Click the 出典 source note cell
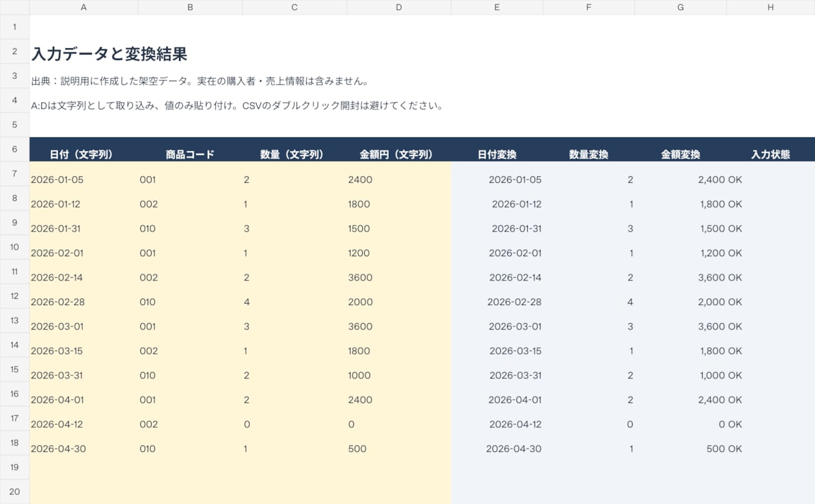The image size is (815, 504). 200,81
